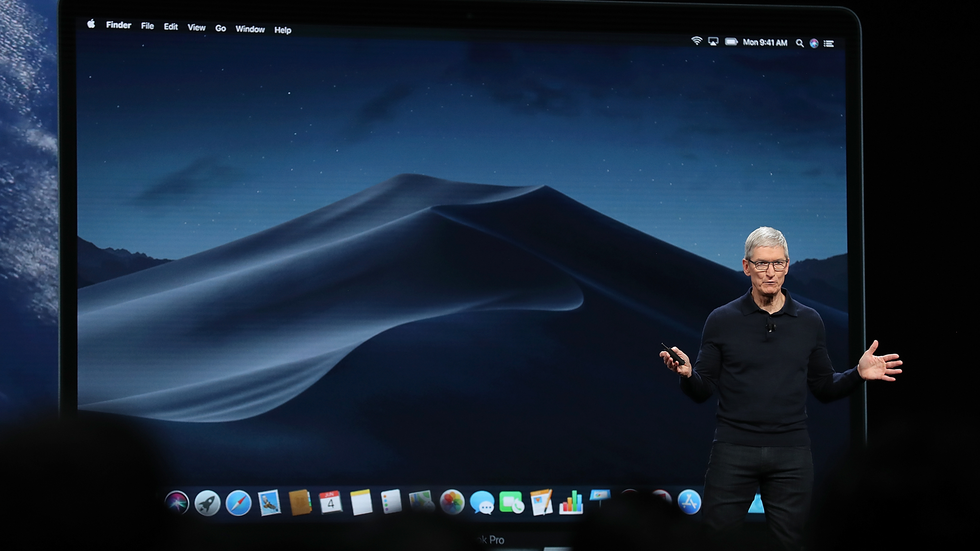Open Mail stamp icon in Dock
The height and width of the screenshot is (551, 980).
tap(269, 503)
